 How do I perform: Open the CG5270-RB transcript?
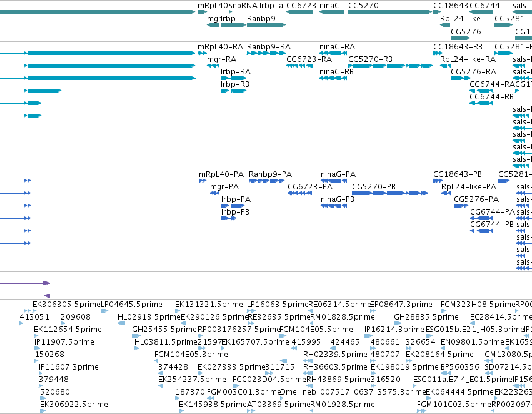tap(390, 66)
